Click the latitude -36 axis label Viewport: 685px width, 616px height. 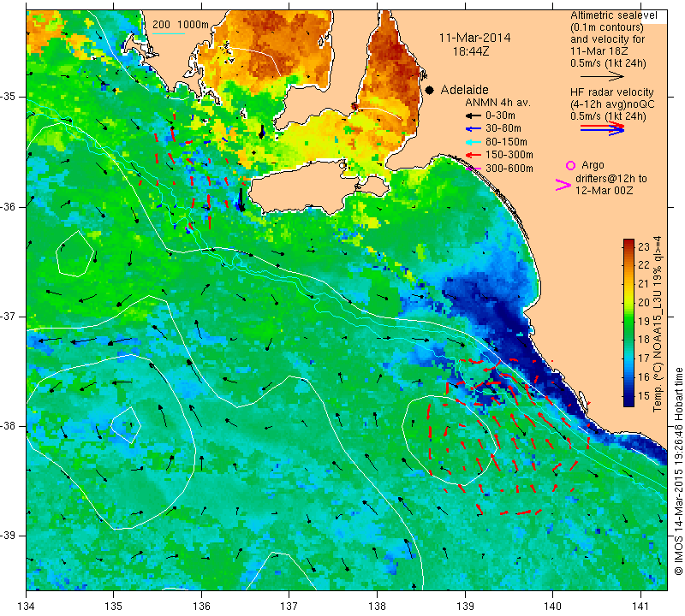[8, 206]
